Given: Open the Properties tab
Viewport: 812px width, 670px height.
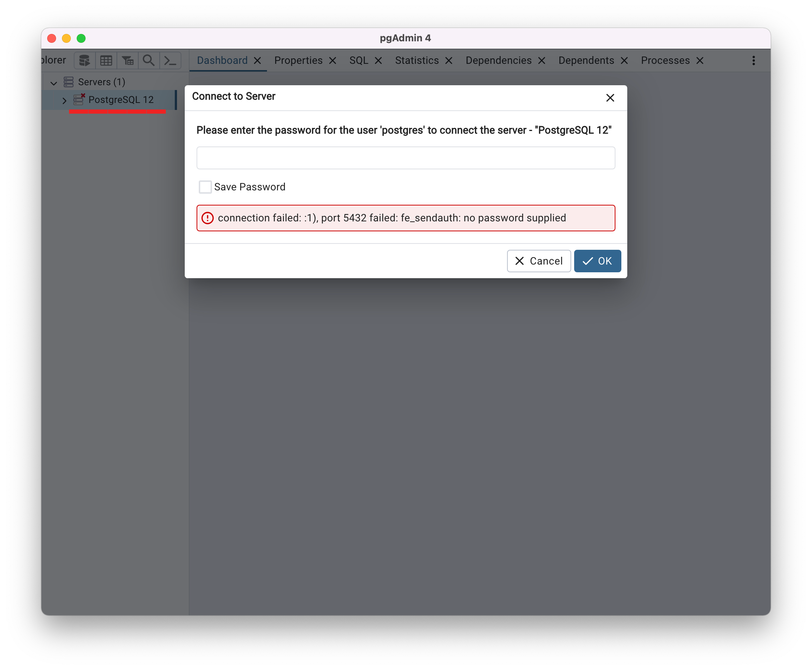Looking at the screenshot, I should 298,61.
